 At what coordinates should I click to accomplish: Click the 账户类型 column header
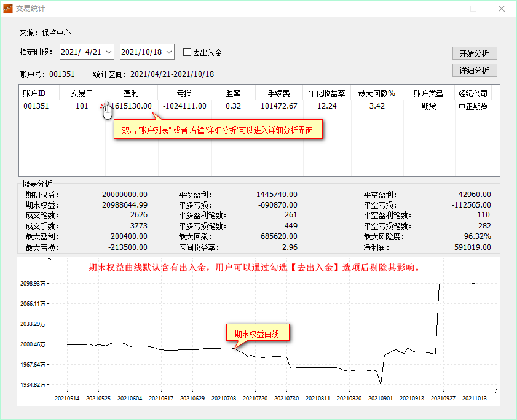click(x=428, y=93)
